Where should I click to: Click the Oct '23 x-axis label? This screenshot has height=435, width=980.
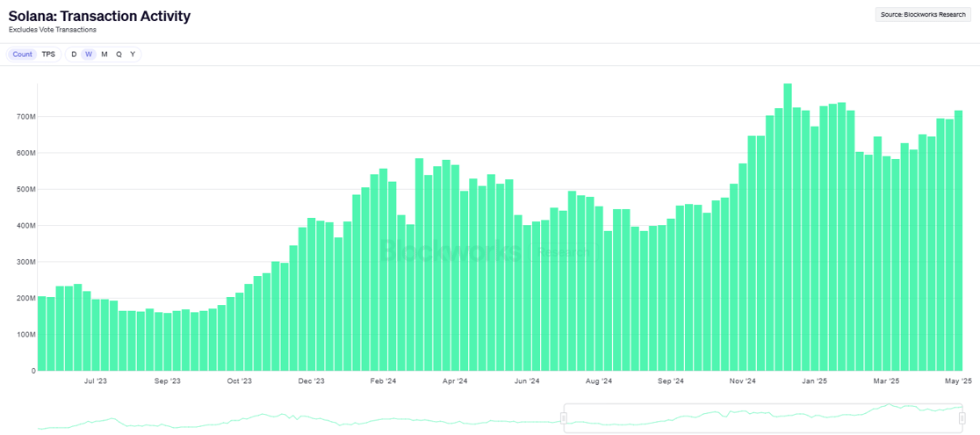(239, 381)
